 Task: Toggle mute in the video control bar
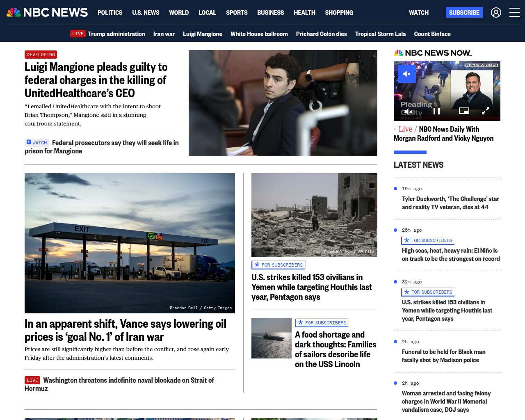click(x=409, y=111)
